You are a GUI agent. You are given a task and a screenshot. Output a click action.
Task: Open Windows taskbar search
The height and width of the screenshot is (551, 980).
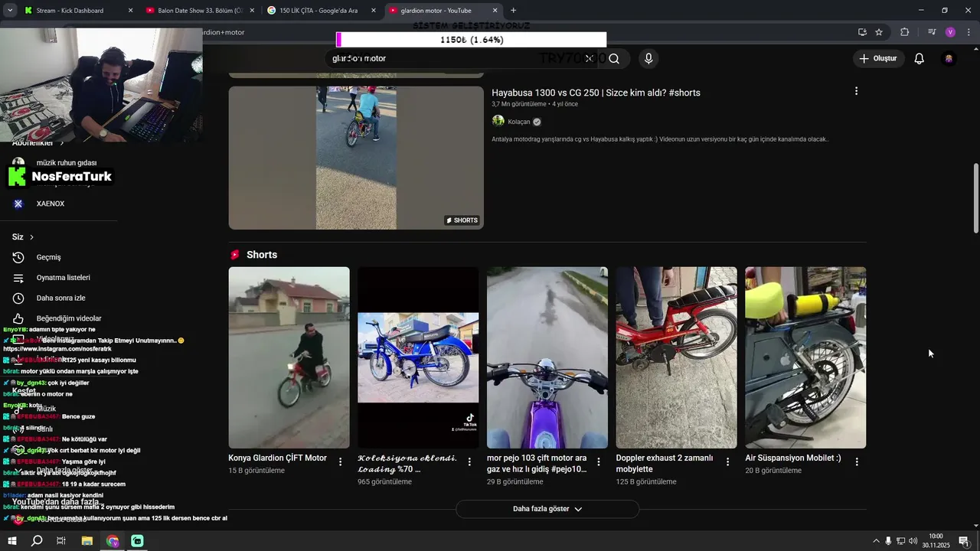[37, 541]
